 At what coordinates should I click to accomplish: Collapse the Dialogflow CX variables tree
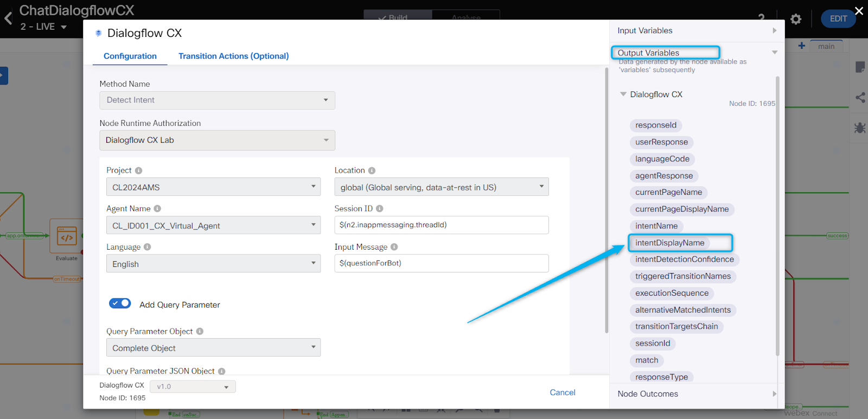(623, 94)
